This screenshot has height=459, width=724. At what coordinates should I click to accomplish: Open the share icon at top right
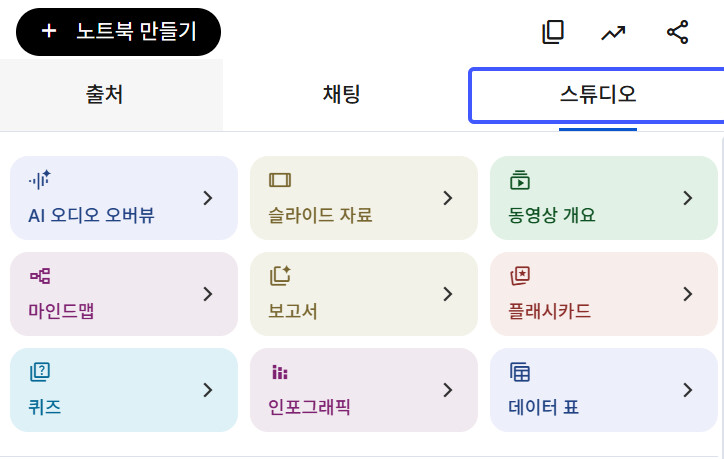click(x=677, y=32)
